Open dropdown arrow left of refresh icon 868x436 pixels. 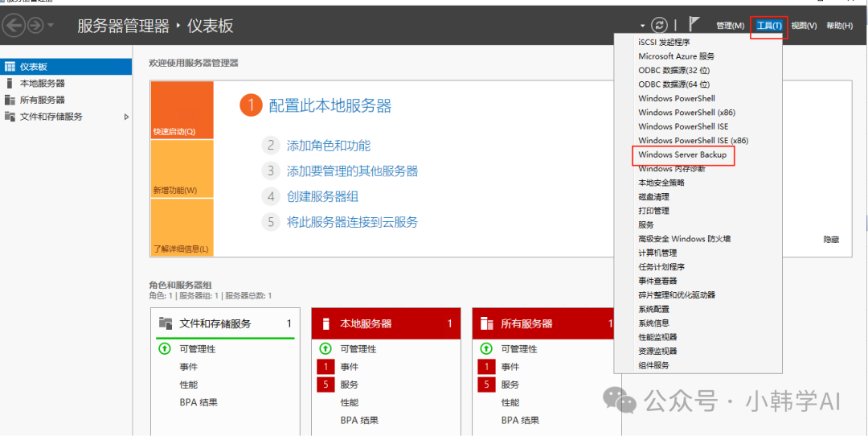(642, 27)
